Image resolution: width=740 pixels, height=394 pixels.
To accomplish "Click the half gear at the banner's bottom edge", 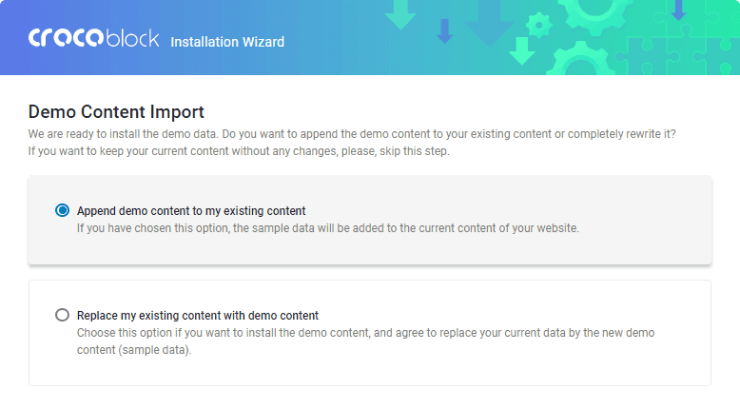I will click(580, 59).
